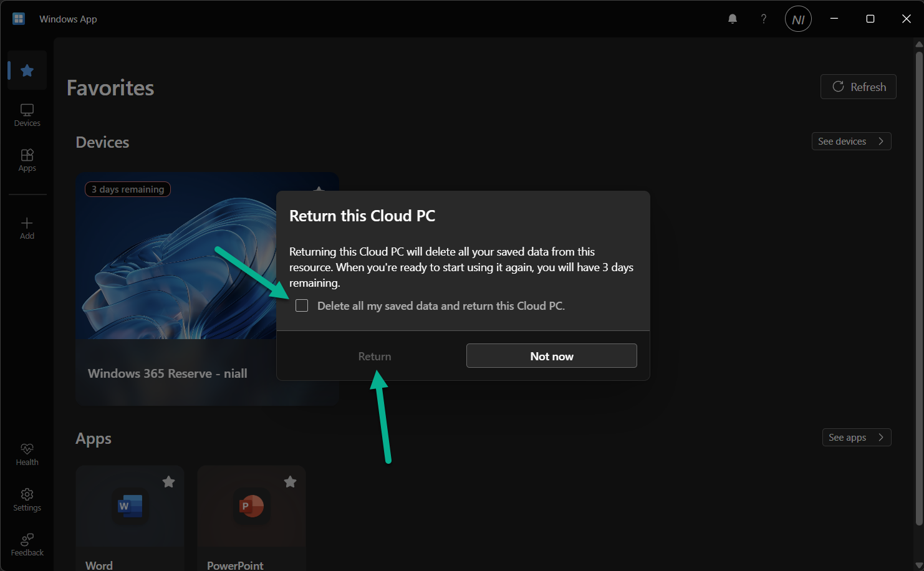Open the notifications bell
This screenshot has width=924, height=571.
733,19
